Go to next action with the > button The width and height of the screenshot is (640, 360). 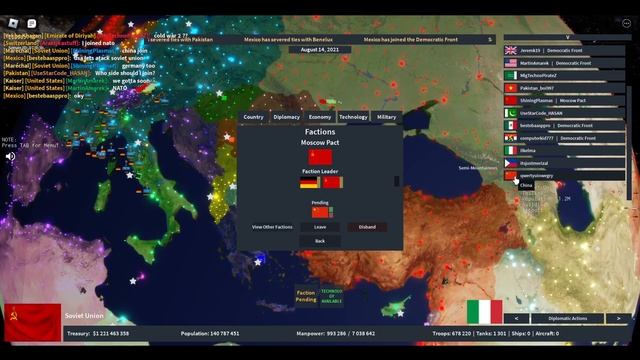[618, 318]
